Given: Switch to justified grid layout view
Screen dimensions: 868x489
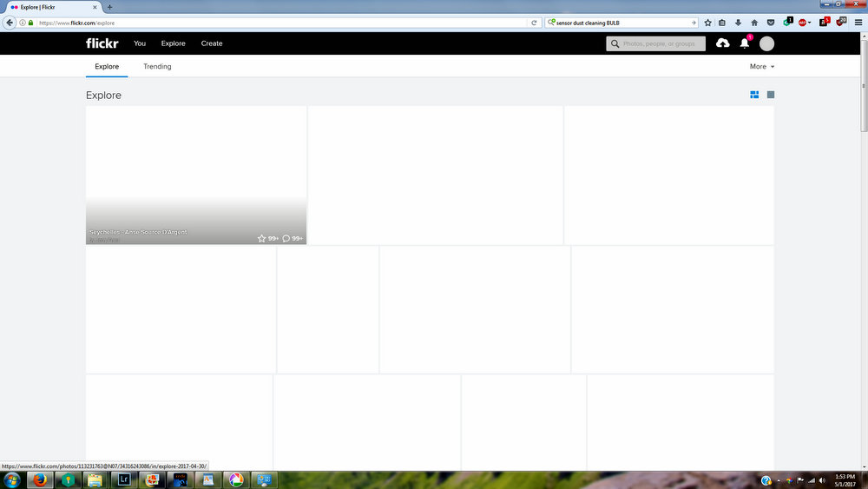Looking at the screenshot, I should (754, 95).
